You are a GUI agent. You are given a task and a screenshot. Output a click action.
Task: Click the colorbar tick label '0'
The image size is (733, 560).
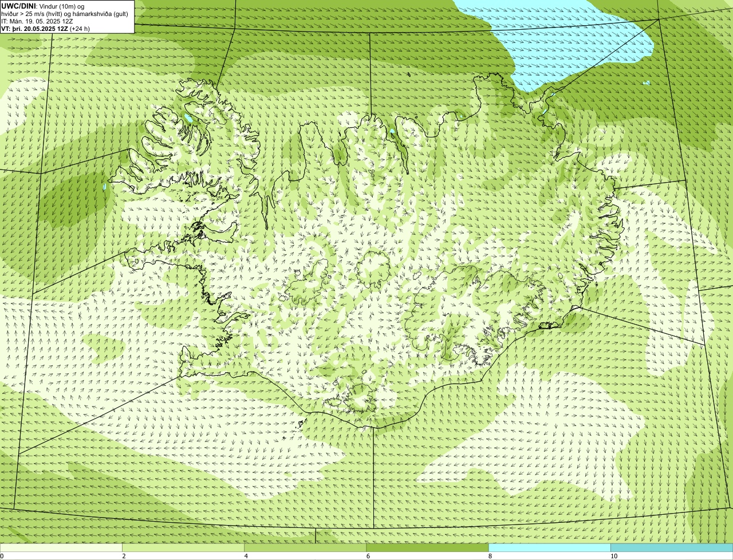2,556
